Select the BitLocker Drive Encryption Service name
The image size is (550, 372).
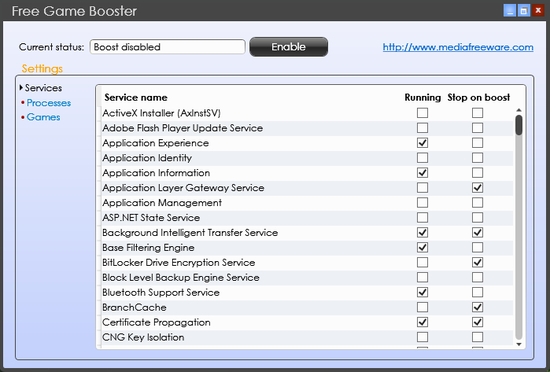pos(179,263)
